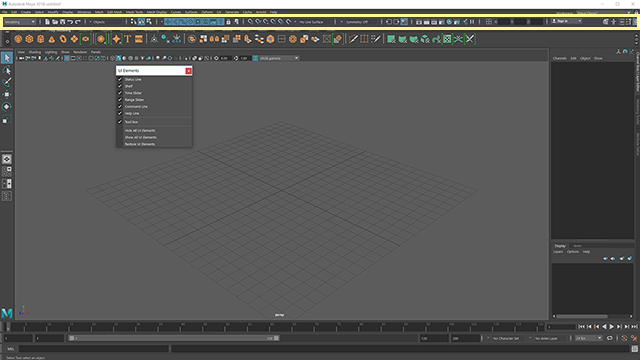Open viewport Renderer menu
The height and width of the screenshot is (360, 640).
pos(80,52)
